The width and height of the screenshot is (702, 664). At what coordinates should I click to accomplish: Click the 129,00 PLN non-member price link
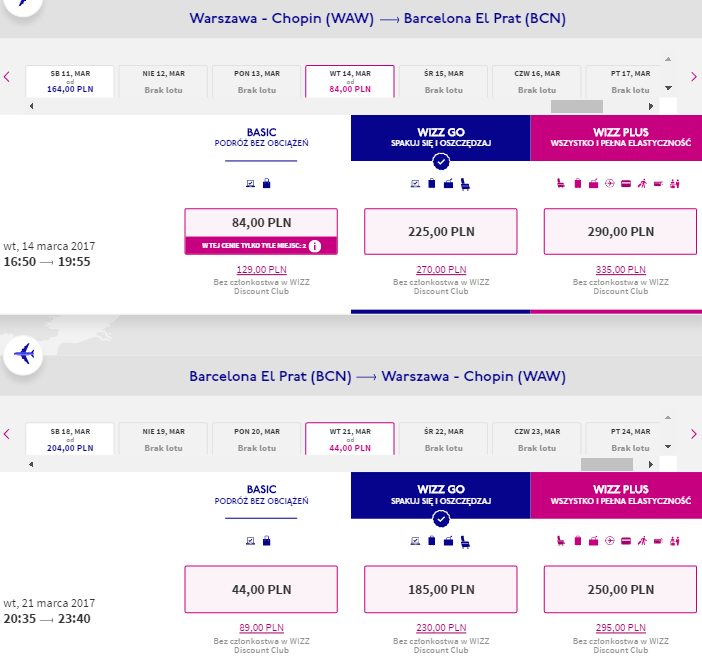261,270
